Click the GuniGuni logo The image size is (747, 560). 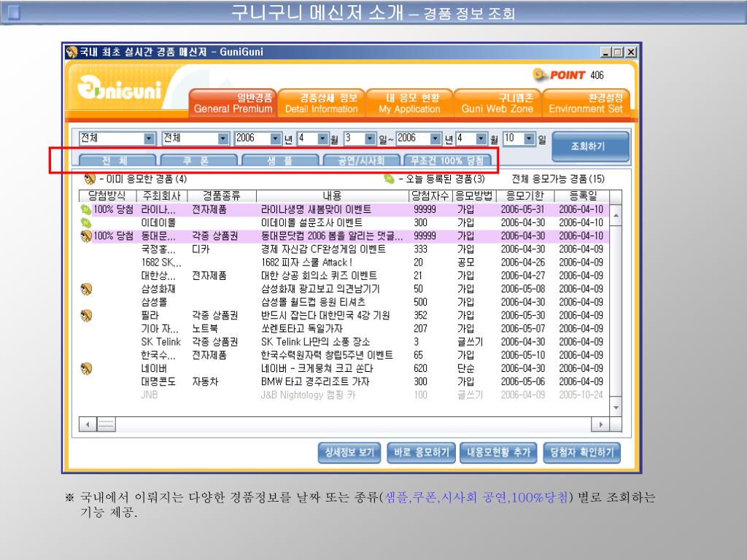[x=119, y=87]
